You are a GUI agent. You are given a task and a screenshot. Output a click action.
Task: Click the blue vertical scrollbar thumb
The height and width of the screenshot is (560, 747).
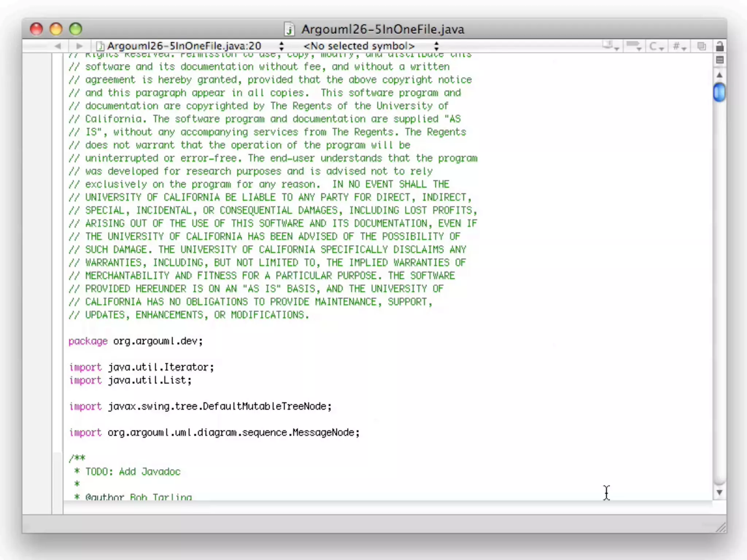[719, 92]
